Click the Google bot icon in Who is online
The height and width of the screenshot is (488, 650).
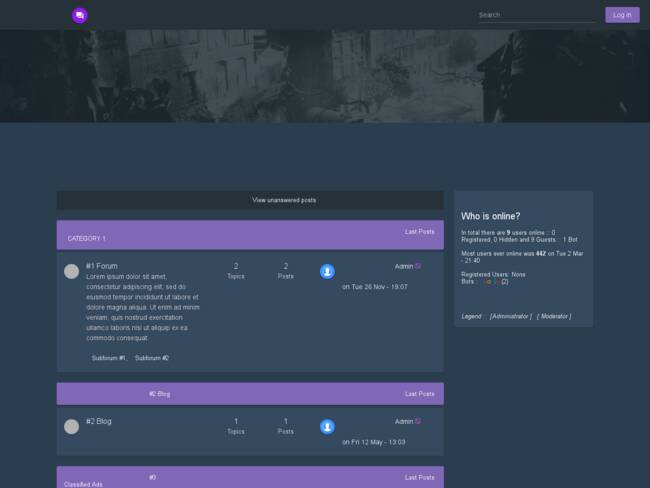click(x=490, y=282)
